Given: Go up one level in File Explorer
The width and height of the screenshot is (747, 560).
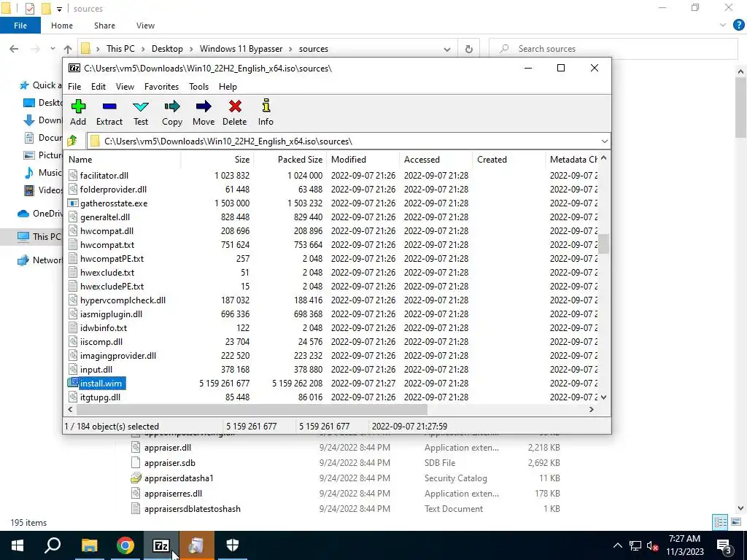Looking at the screenshot, I should click(x=68, y=49).
